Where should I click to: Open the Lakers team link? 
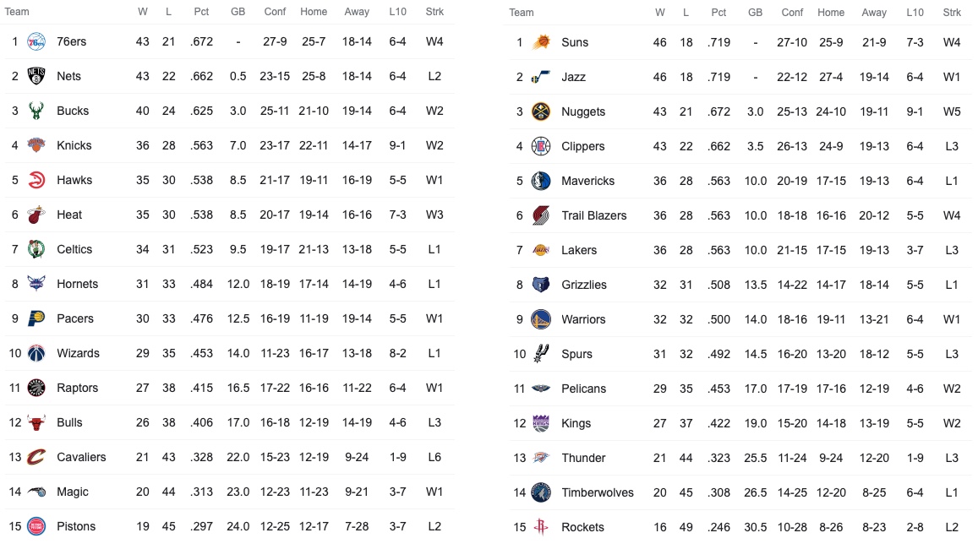pyautogui.click(x=579, y=250)
